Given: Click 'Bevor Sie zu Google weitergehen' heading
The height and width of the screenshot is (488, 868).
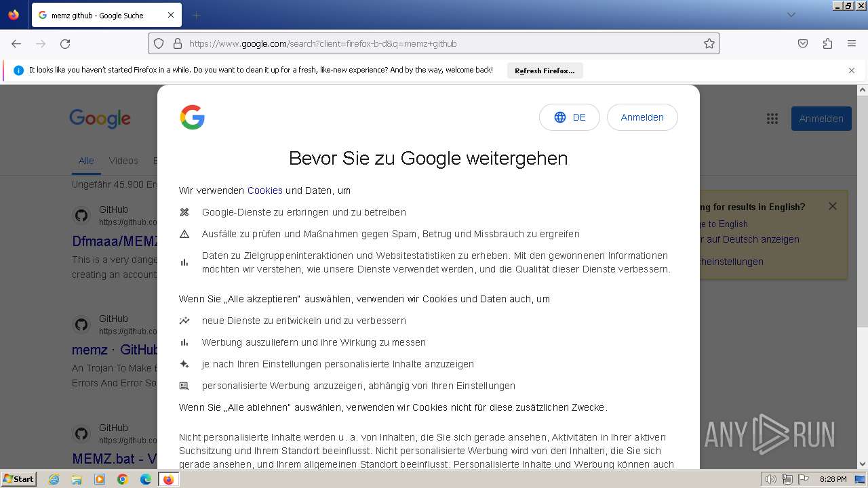Looking at the screenshot, I should coord(428,158).
